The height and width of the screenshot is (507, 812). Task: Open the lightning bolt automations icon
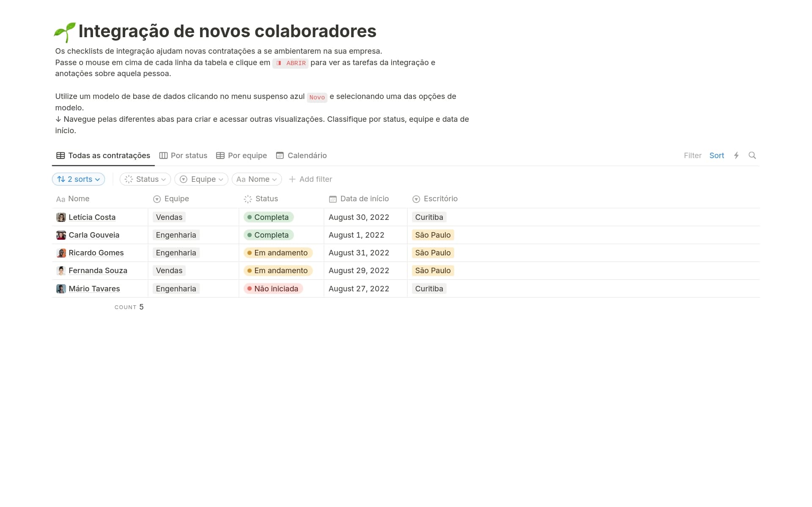[736, 155]
